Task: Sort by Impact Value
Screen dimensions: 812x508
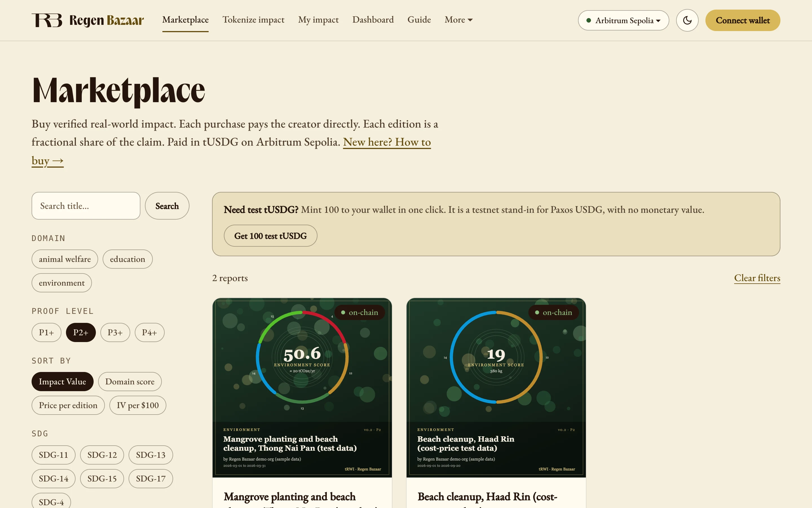Action: [x=62, y=382]
